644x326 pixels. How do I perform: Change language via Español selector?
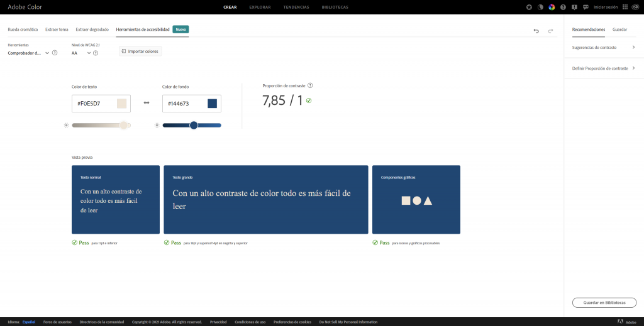pyautogui.click(x=29, y=322)
